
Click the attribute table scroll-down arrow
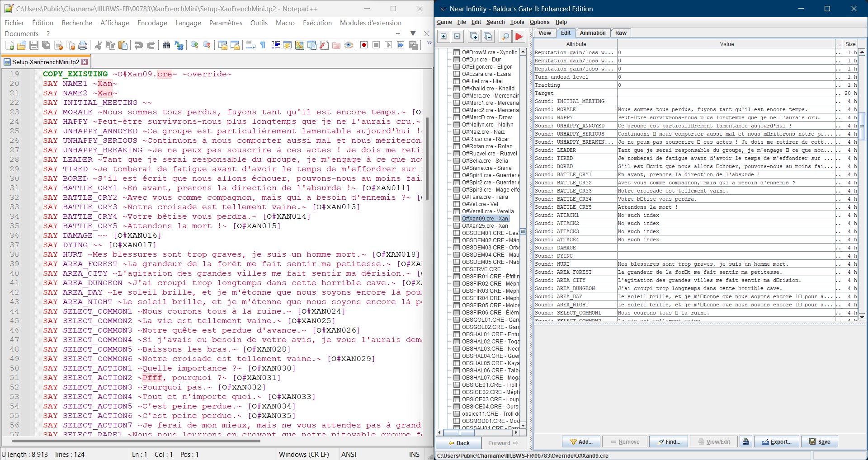click(x=862, y=317)
